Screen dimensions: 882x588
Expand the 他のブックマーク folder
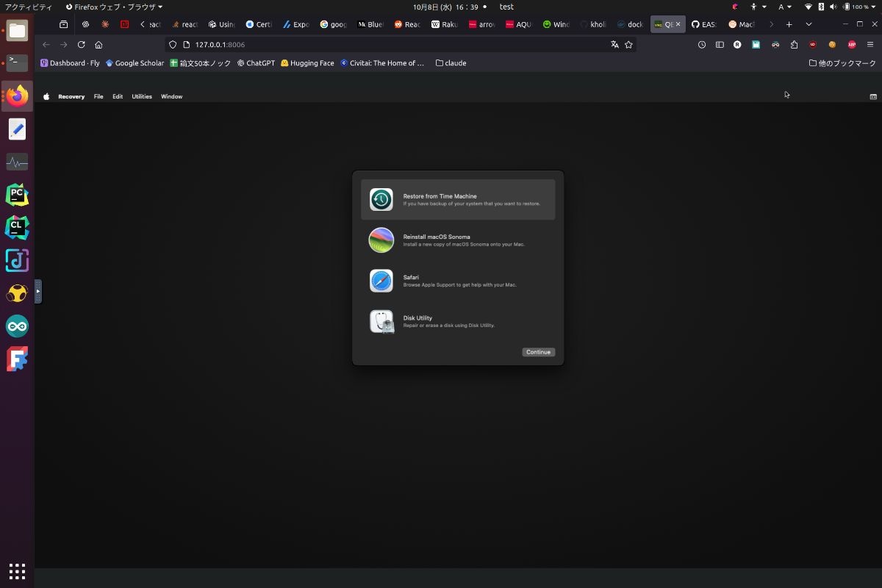[x=842, y=63]
